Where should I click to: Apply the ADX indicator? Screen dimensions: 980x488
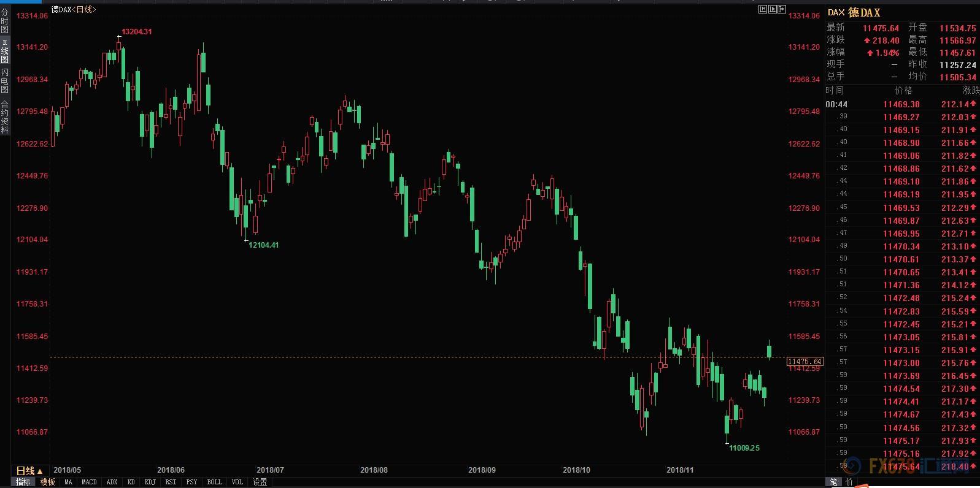coord(112,482)
